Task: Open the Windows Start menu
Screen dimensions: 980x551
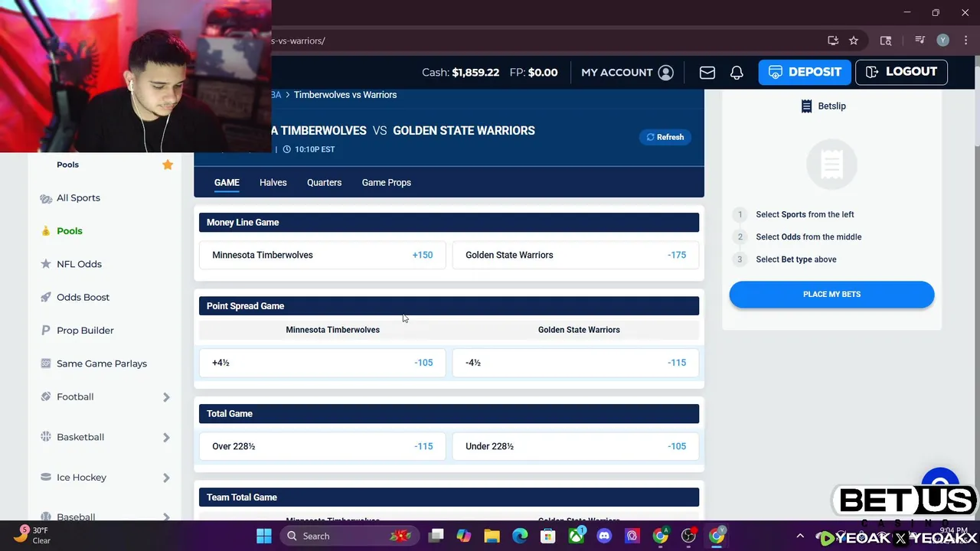Action: pyautogui.click(x=264, y=536)
